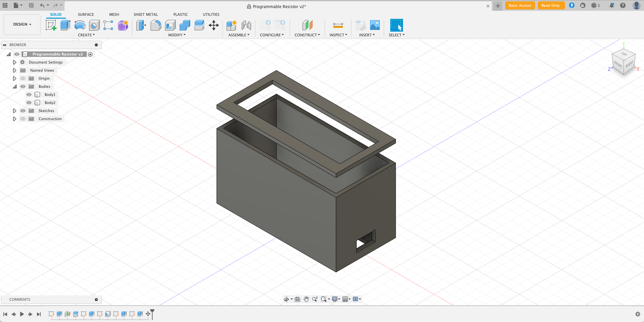Show the Construction folder via eye icon
Screen dimensions: 644x322
23,119
